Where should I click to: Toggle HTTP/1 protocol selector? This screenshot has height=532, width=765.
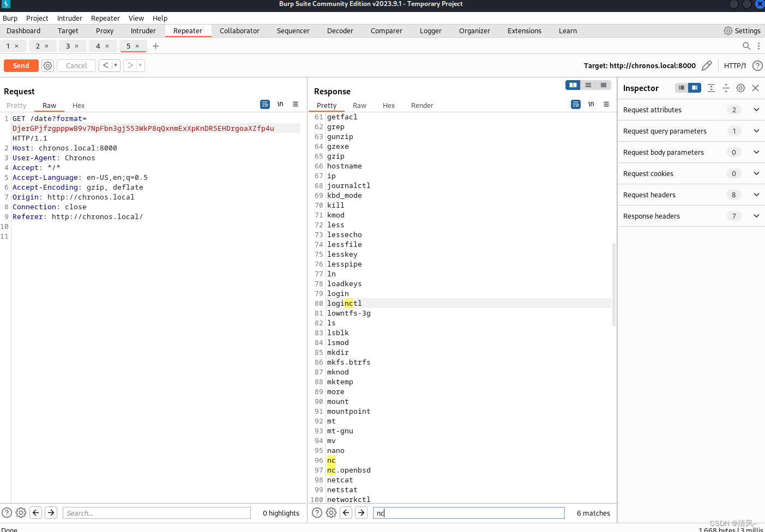click(x=734, y=65)
